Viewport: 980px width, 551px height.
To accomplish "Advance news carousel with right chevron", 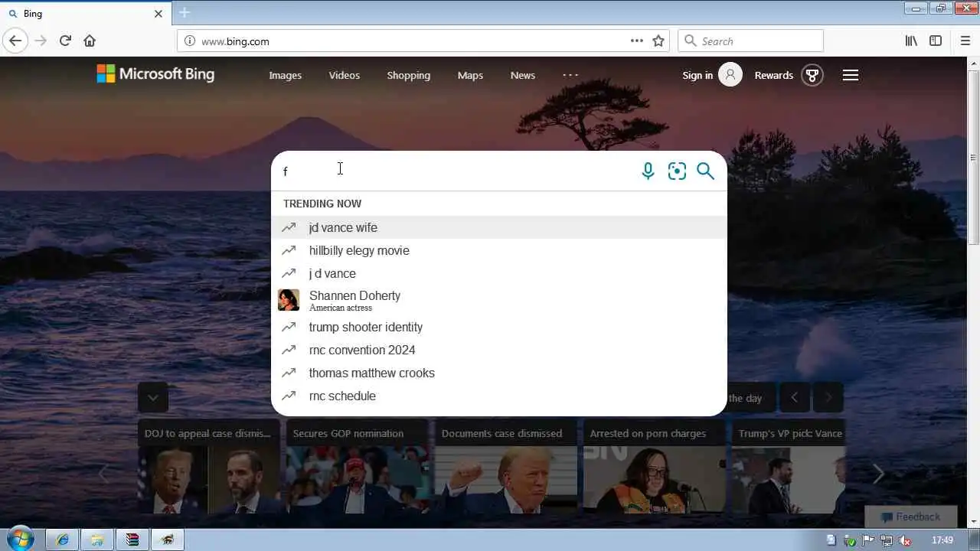I will (x=878, y=474).
